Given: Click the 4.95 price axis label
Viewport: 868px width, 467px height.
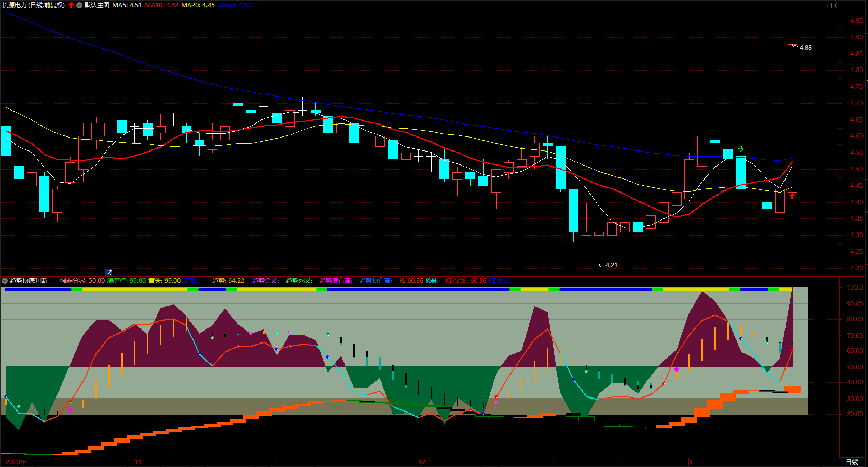Looking at the screenshot, I should point(857,21).
